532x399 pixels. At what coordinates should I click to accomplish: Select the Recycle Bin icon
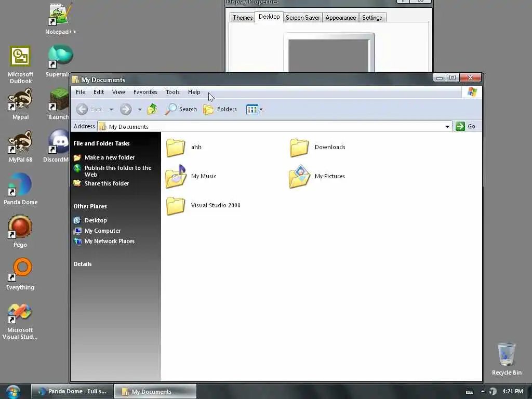click(x=507, y=359)
